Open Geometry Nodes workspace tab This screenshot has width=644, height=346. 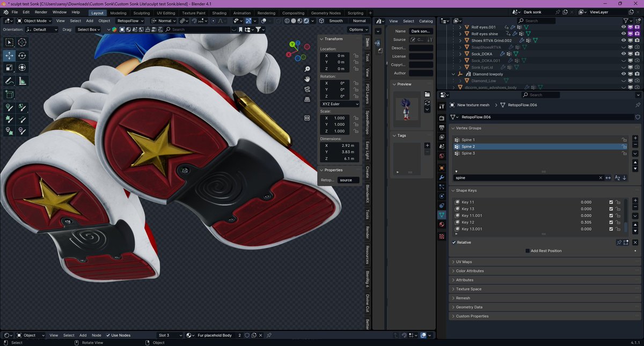[326, 13]
